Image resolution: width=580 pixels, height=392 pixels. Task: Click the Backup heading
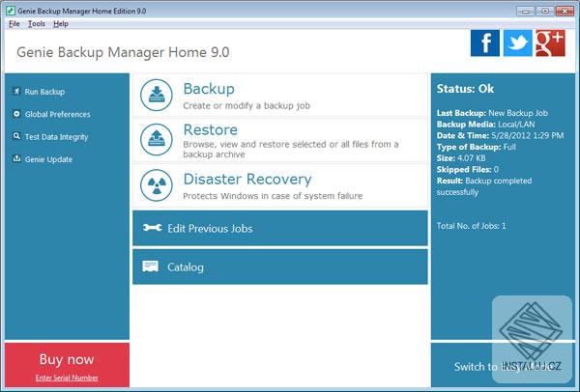(x=209, y=89)
